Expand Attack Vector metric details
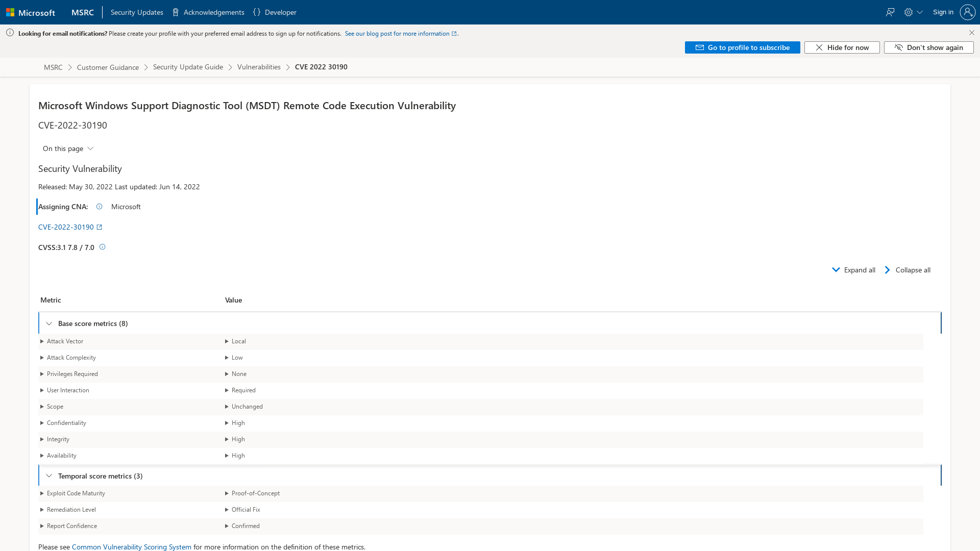Viewport: 980px width, 551px height. 62,341
